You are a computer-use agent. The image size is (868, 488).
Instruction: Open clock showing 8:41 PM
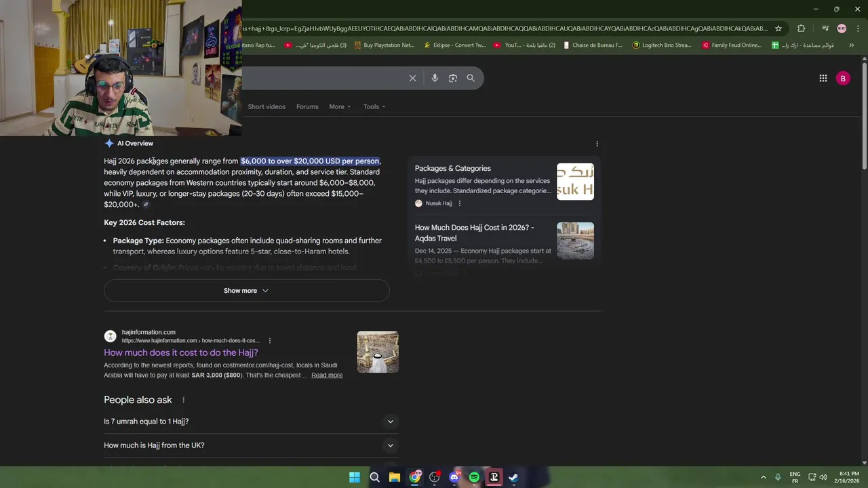(x=848, y=477)
